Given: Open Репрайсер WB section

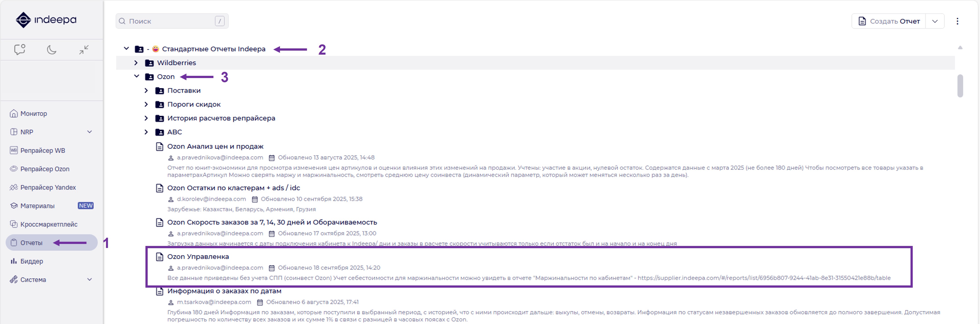Looking at the screenshot, I should [x=43, y=150].
